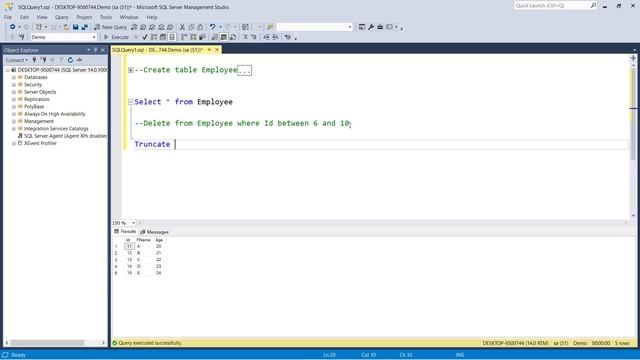Click the Database Engine Query icon
The image size is (640, 360).
[x=134, y=27]
